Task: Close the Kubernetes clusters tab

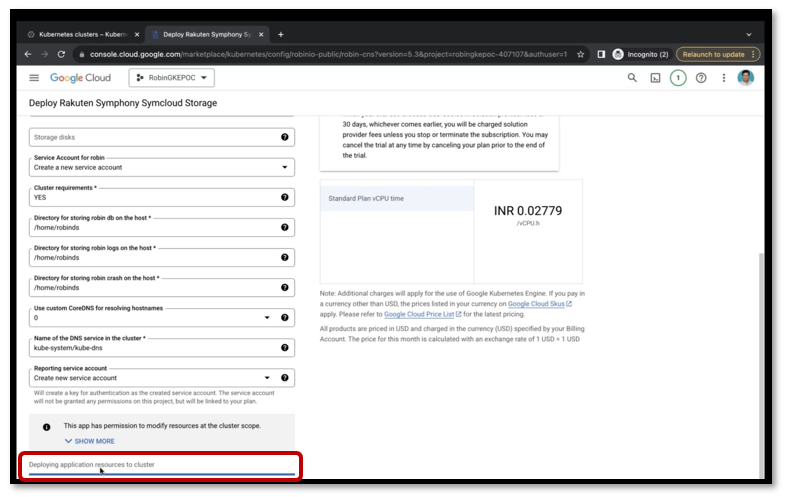Action: coord(137,35)
